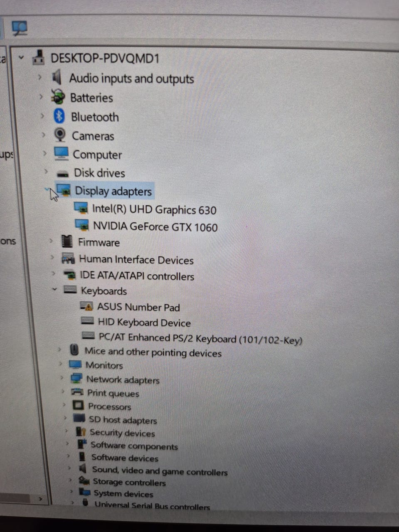Click the NVIDIA GeForce GTX 1060 icon

click(82, 225)
